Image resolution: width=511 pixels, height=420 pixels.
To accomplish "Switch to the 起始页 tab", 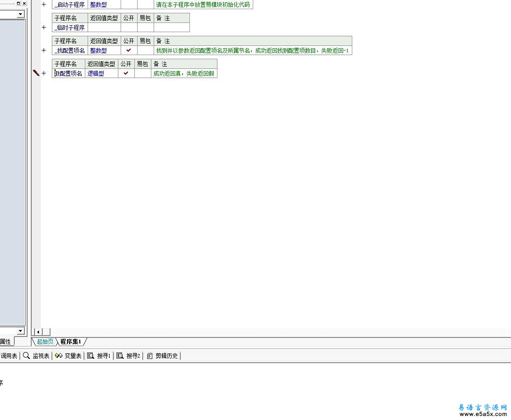I will (45, 342).
